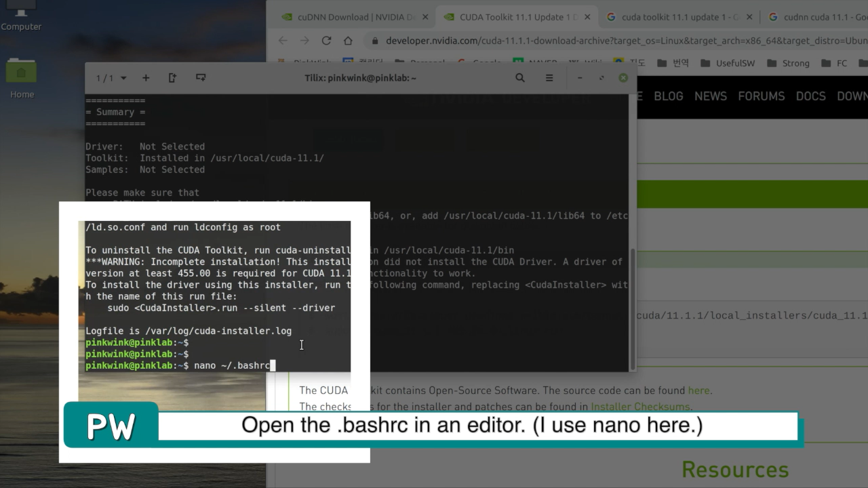Switch to 'cuda toolkit 11.1 update 1' Google tab

[x=679, y=18]
